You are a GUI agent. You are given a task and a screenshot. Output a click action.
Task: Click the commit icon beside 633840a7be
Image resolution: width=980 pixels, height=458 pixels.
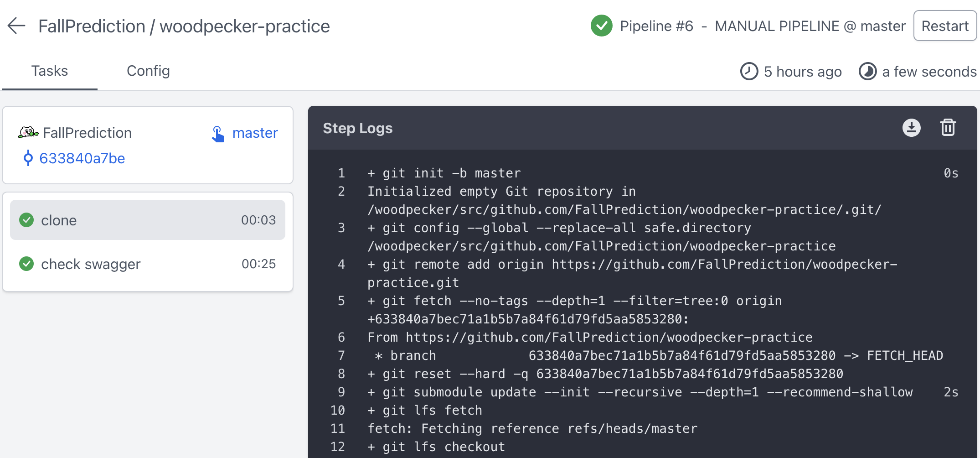pyautogui.click(x=28, y=158)
